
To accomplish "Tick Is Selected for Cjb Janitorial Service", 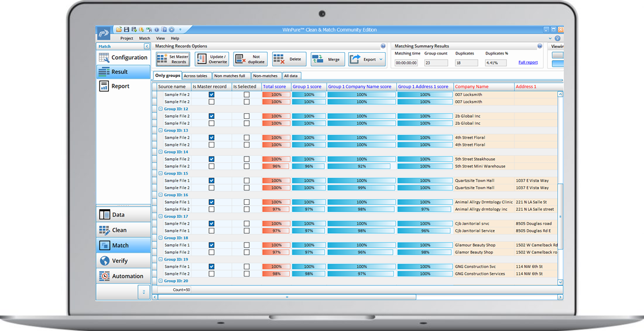I will (x=246, y=231).
